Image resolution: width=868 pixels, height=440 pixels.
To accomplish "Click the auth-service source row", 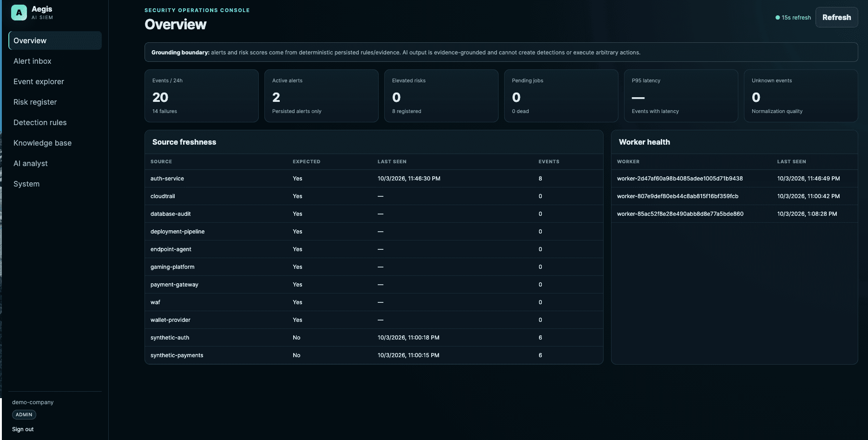I will (374, 179).
